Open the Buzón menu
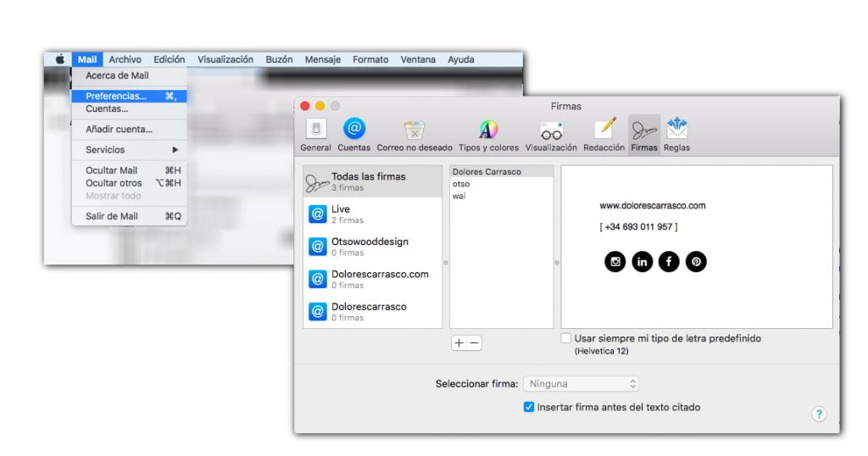This screenshot has width=868, height=456. pos(279,59)
